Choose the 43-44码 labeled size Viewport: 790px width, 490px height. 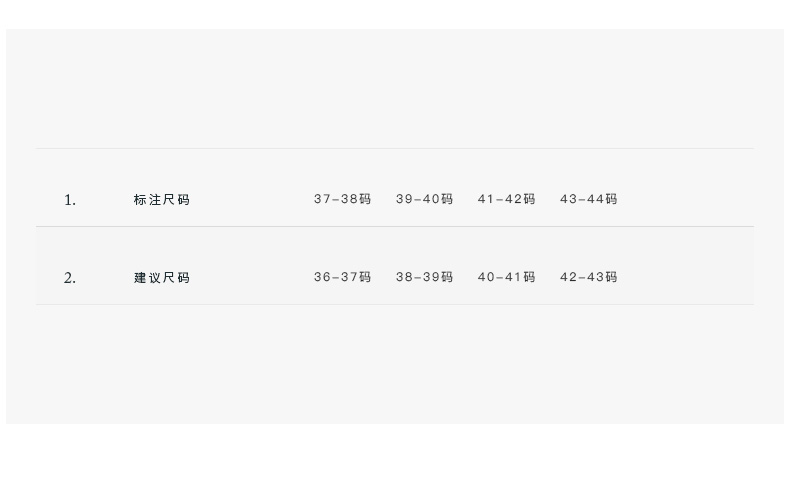588,199
